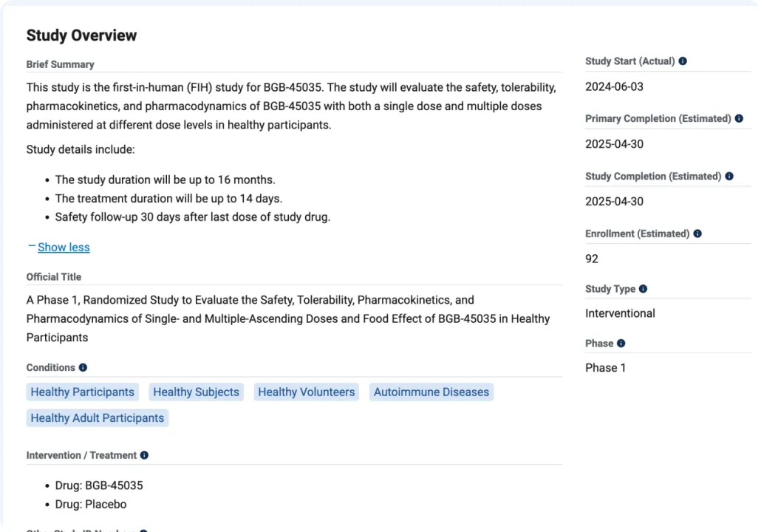Viewport: 761px width, 532px height.
Task: Select the Healthy Subjects condition tag
Action: click(x=196, y=392)
